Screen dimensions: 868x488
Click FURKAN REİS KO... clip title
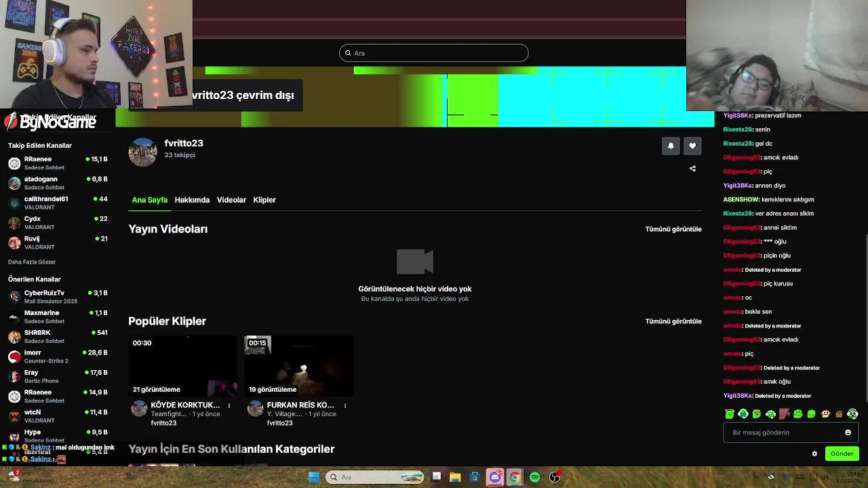(x=300, y=405)
